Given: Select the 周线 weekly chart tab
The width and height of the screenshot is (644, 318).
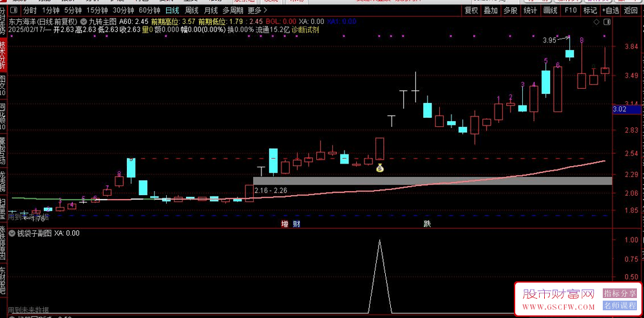Looking at the screenshot, I should 192,10.
